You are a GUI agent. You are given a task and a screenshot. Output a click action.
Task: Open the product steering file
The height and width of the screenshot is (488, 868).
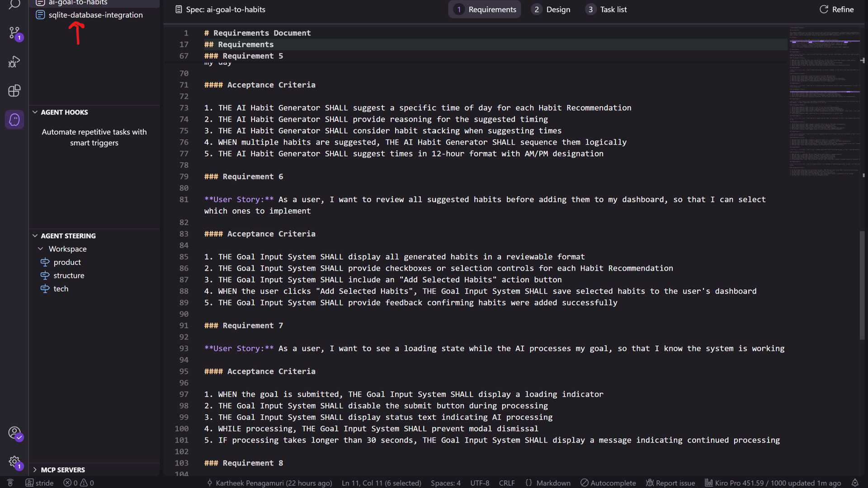(x=67, y=262)
